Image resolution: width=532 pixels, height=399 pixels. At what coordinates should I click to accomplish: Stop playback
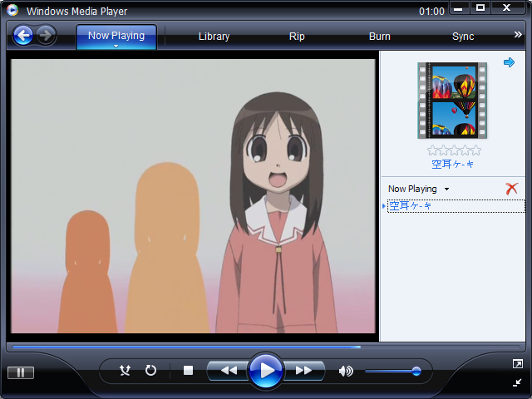[188, 370]
